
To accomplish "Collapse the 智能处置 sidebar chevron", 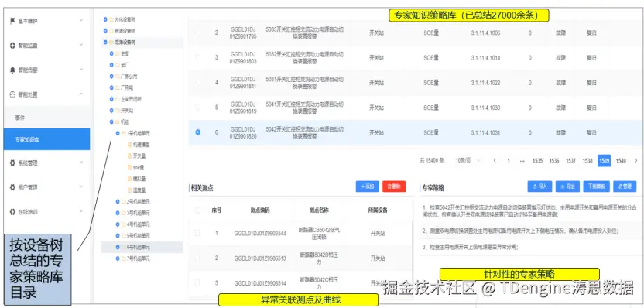I will coord(81,94).
